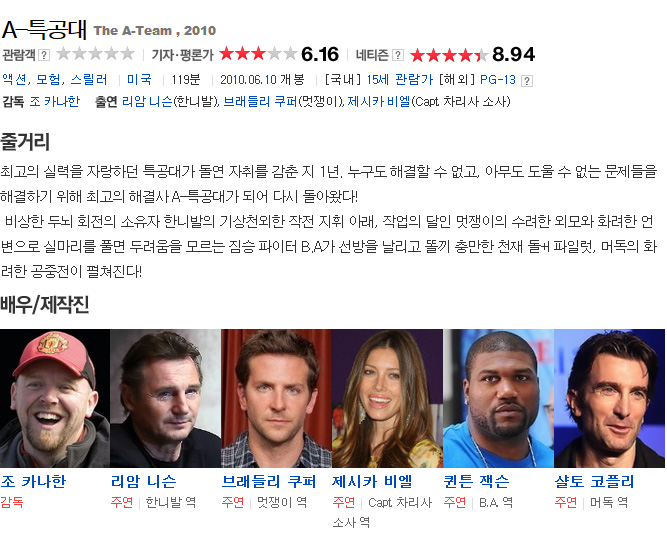
Task: Click the 기자·평론가 red star rating
Action: click(x=258, y=54)
